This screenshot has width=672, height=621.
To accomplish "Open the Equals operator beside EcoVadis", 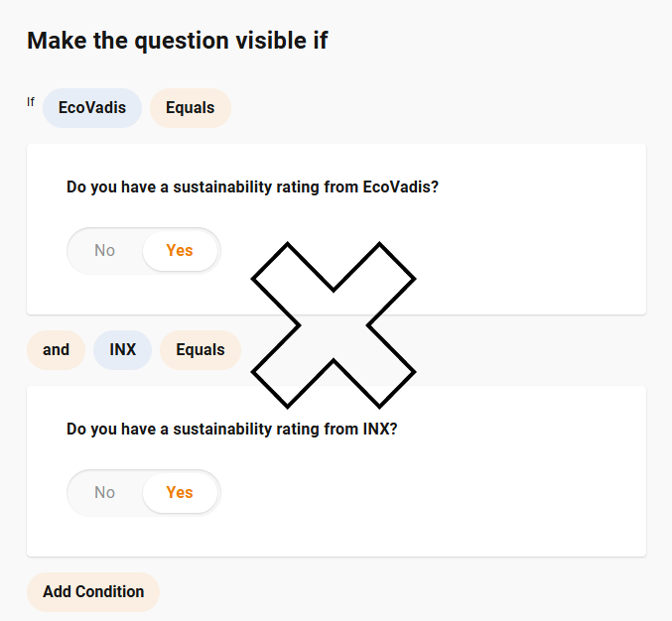I will click(x=191, y=108).
